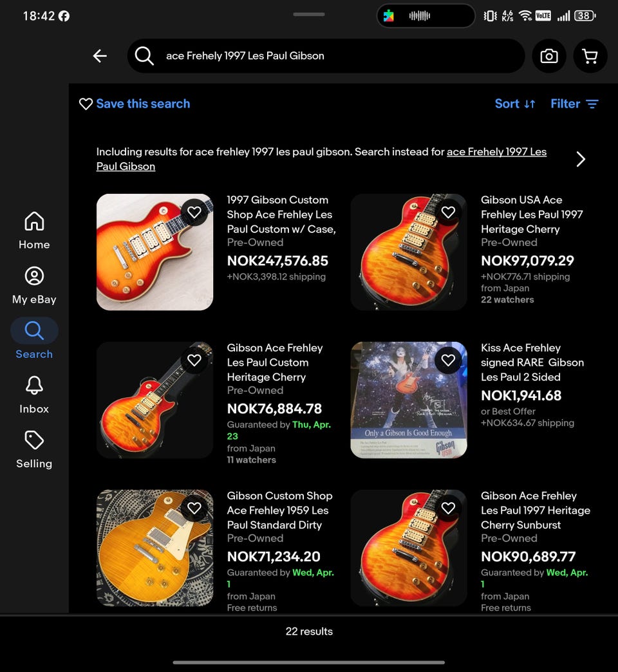618x672 pixels.
Task: Search instead for ace Frehely 1997 Les Paul Gibson
Action: click(x=321, y=159)
